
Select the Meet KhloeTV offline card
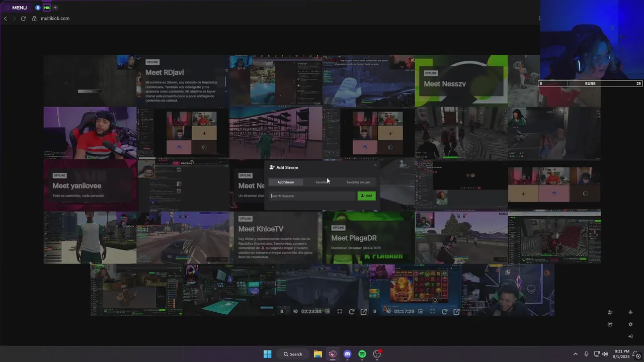276,237
